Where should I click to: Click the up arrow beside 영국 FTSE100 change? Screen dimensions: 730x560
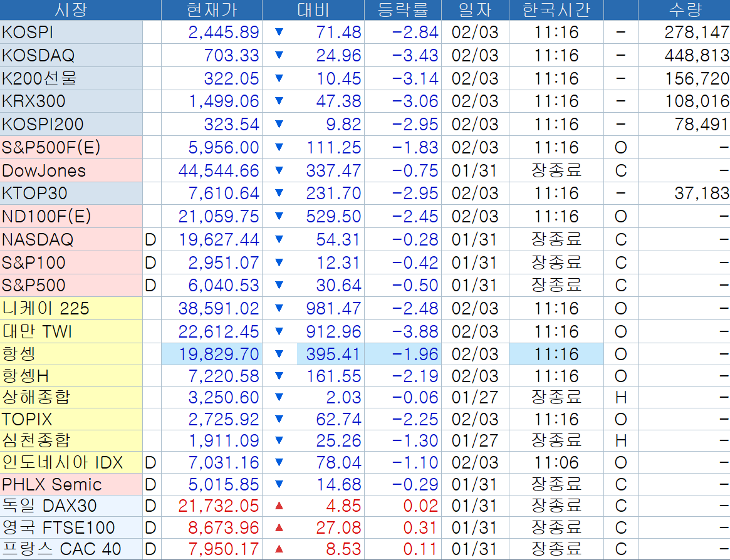coord(279,527)
